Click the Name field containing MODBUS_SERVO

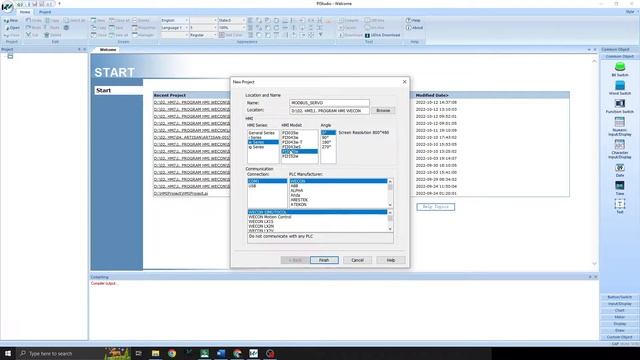click(x=329, y=103)
